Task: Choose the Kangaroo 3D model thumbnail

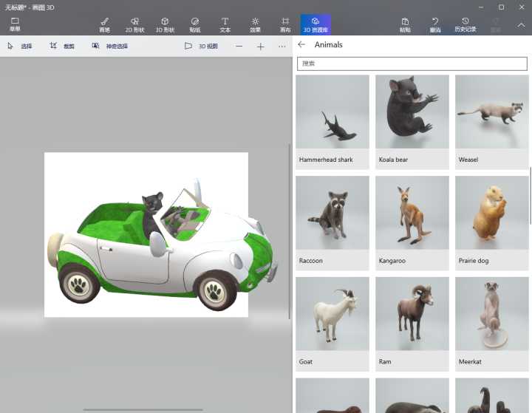Action: coord(412,222)
